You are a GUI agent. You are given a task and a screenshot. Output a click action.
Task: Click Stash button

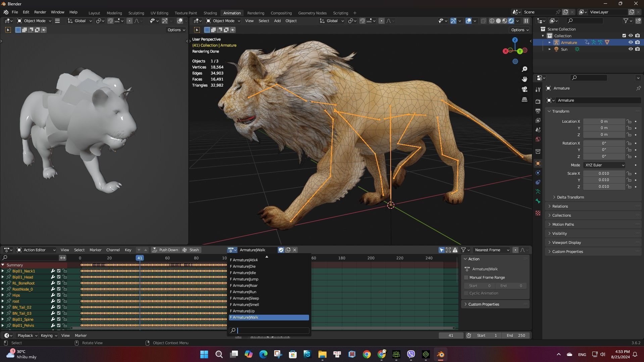[x=191, y=250]
